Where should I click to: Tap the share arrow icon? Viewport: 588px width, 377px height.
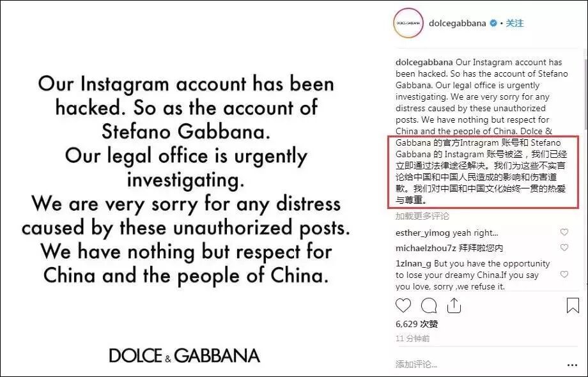454,305
